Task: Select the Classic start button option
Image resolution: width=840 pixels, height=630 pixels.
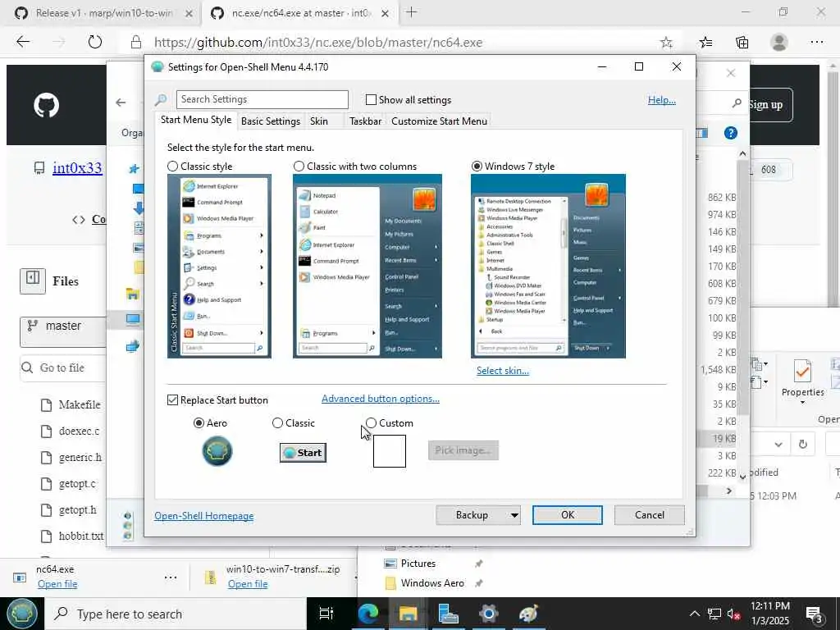Action: (277, 422)
